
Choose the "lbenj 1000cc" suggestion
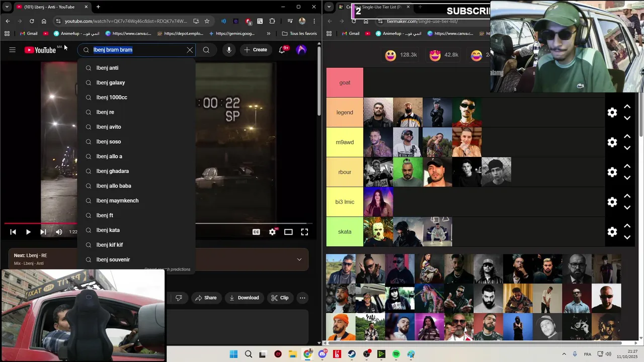tap(136, 97)
